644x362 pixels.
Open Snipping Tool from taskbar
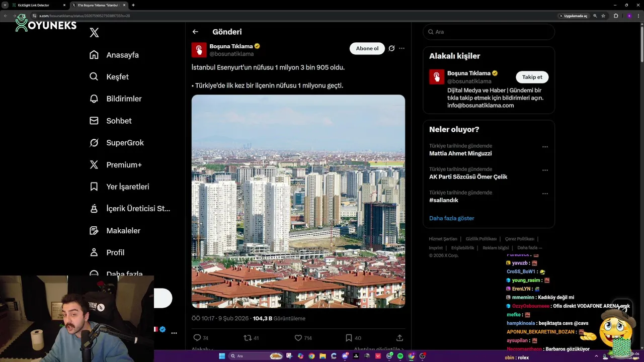[289, 356]
